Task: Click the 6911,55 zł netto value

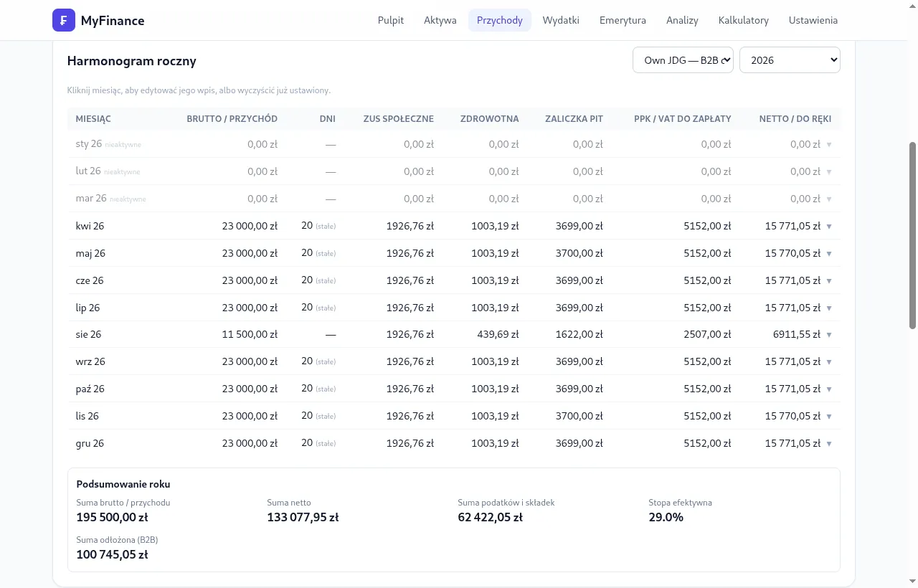Action: point(796,334)
